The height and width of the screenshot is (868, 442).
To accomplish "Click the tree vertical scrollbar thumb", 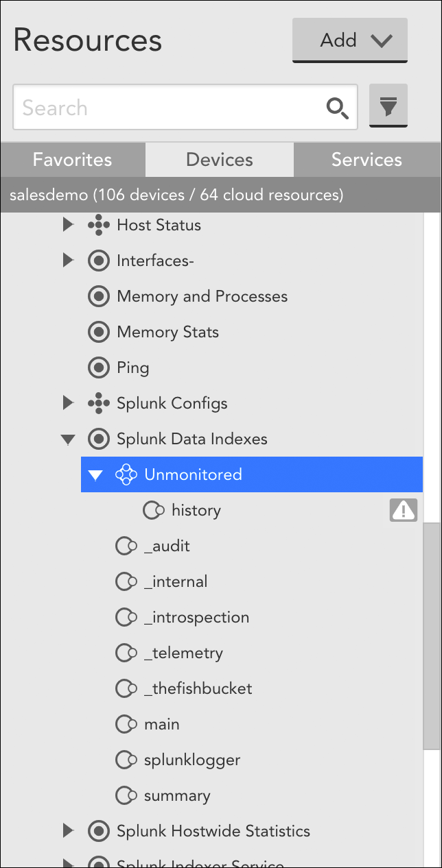I will [x=432, y=637].
